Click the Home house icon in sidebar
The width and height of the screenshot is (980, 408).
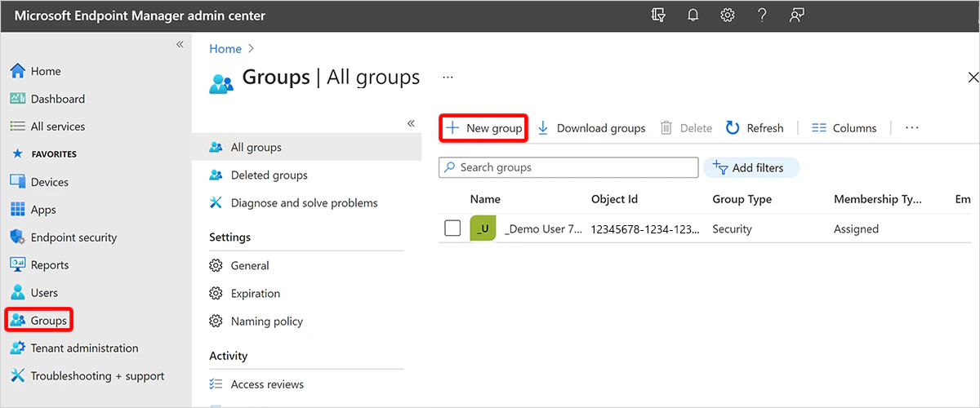[x=18, y=71]
